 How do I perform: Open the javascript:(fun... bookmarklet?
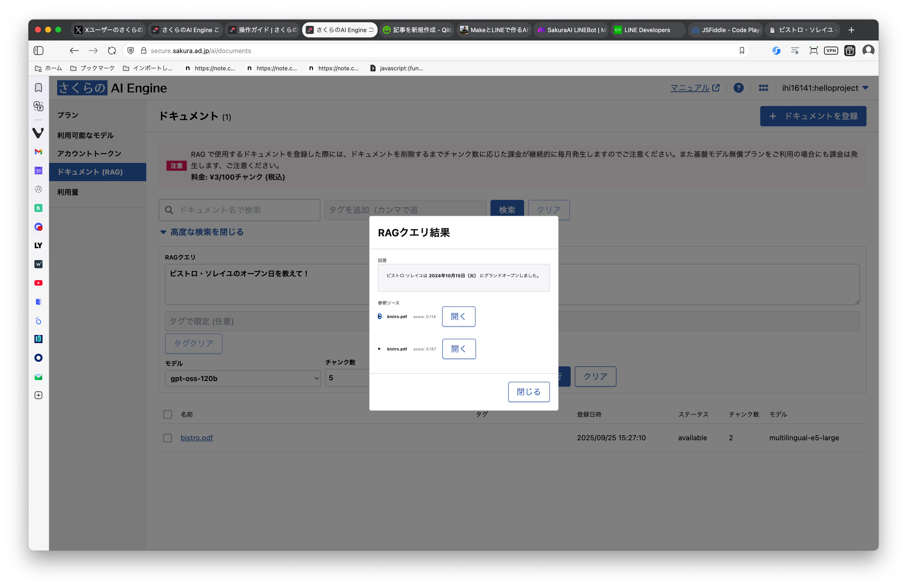396,68
